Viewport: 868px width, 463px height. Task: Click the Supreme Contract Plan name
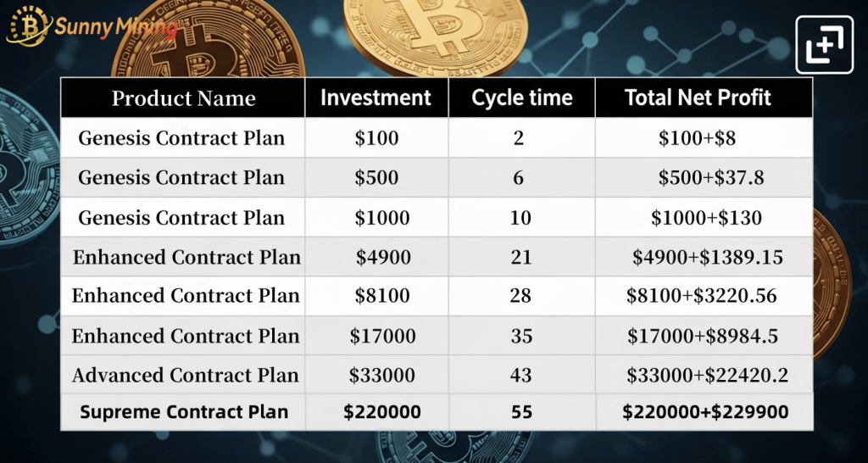pyautogui.click(x=184, y=412)
